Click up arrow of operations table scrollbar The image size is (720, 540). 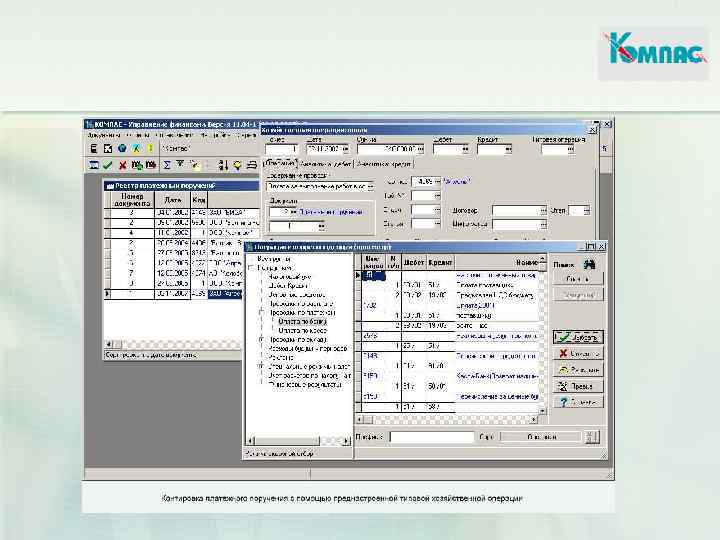542,259
